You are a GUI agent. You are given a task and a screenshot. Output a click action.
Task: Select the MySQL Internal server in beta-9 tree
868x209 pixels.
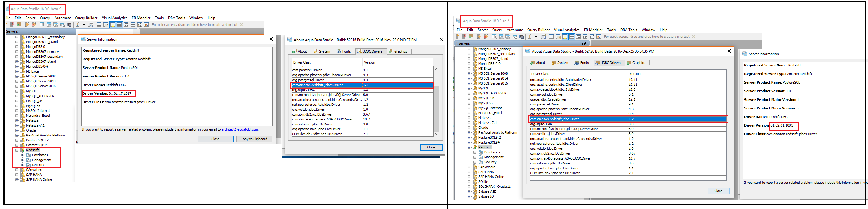38,111
